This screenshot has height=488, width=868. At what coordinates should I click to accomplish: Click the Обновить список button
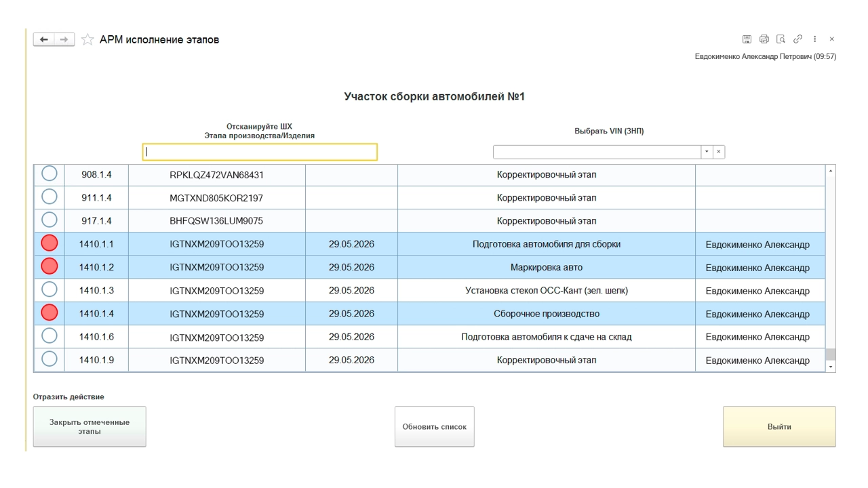tap(435, 426)
